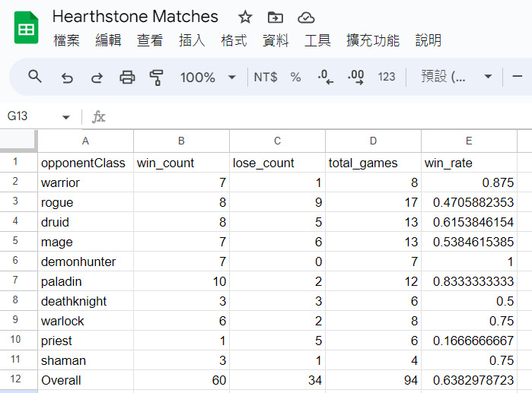532x393 pixels.
Task: Expand the G13 name box dropdown
Action: (x=65, y=117)
